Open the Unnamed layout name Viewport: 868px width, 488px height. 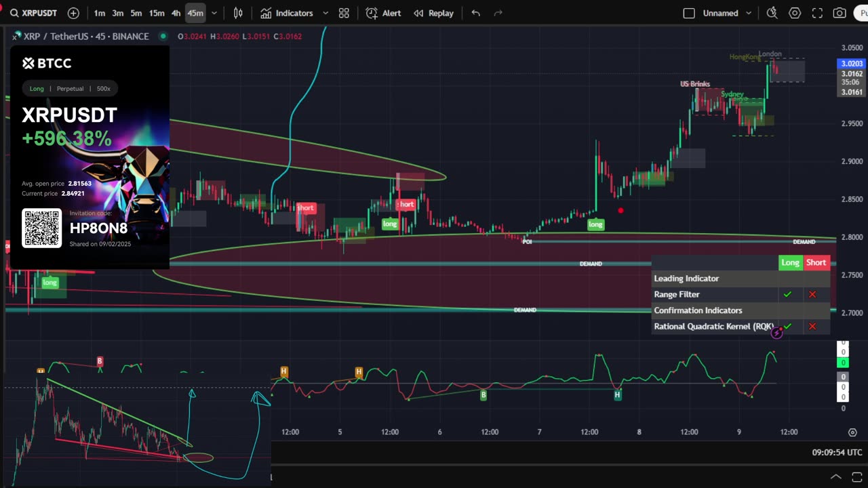pyautogui.click(x=720, y=13)
